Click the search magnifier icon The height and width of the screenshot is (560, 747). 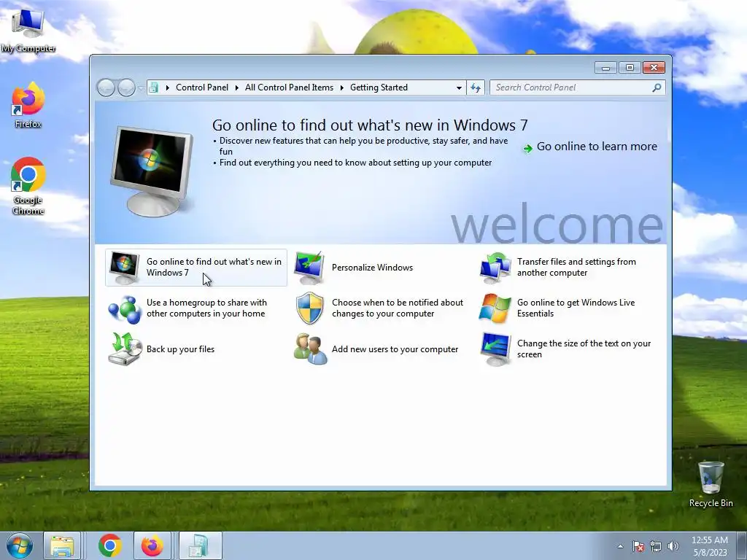(x=657, y=87)
